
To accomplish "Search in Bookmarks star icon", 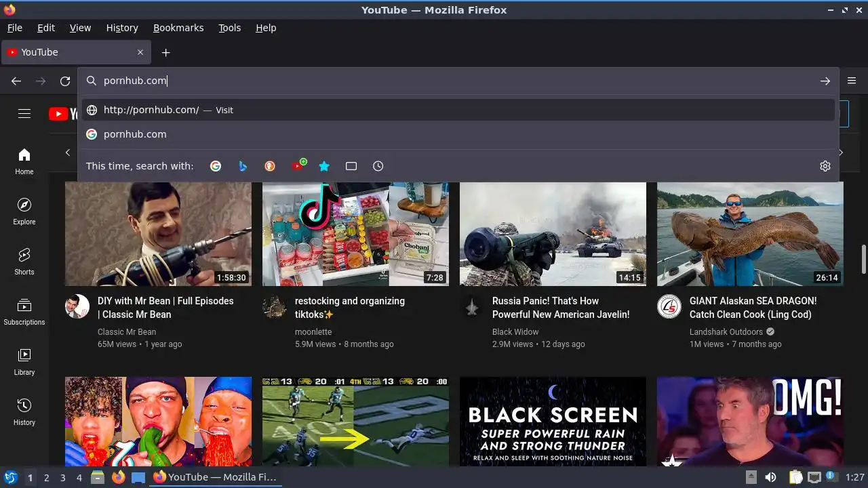I will coord(324,166).
